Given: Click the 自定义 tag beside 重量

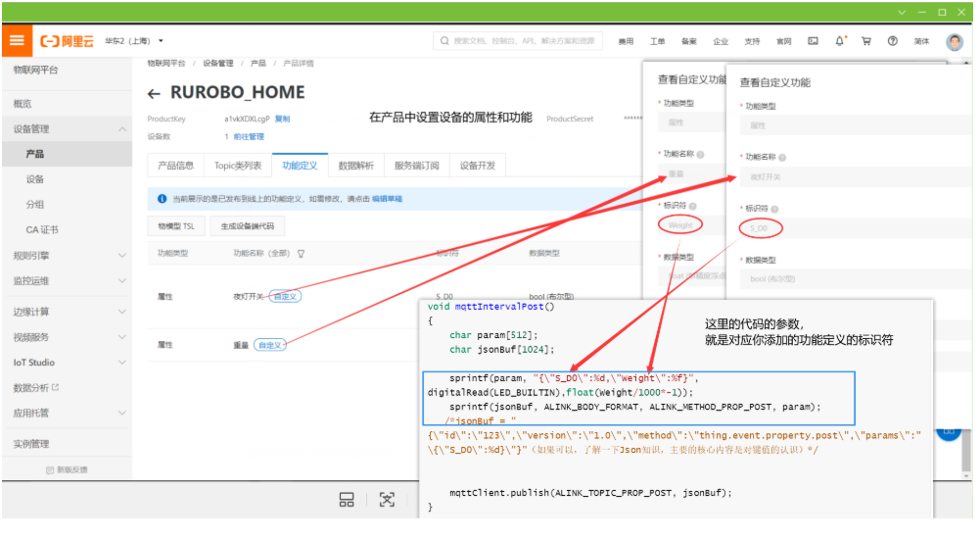Looking at the screenshot, I should [x=270, y=345].
